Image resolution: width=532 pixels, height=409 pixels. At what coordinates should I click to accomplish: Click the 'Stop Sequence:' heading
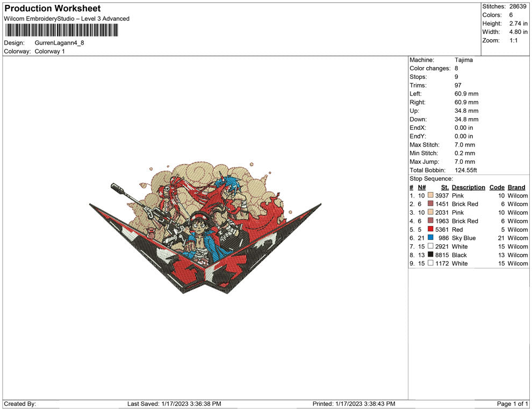click(x=431, y=179)
